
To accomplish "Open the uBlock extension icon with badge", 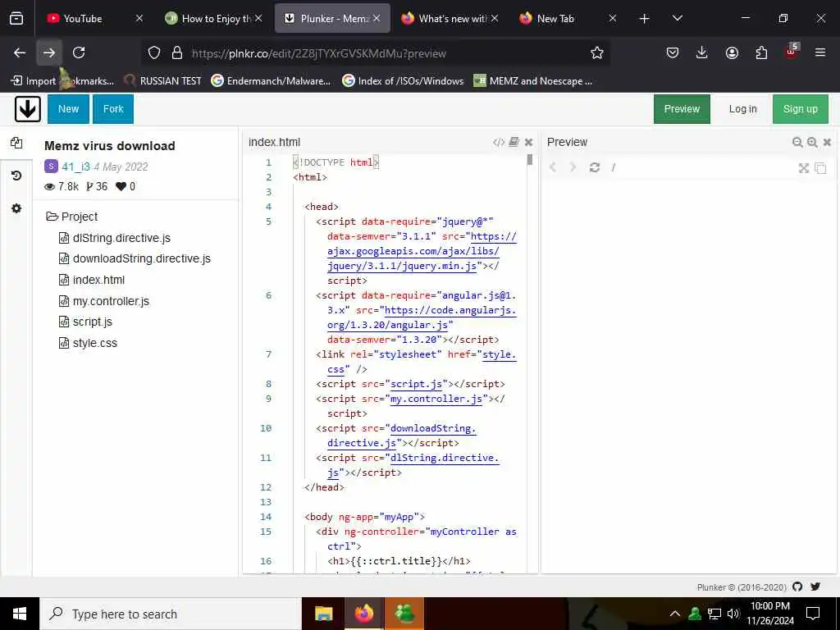I will [792, 51].
